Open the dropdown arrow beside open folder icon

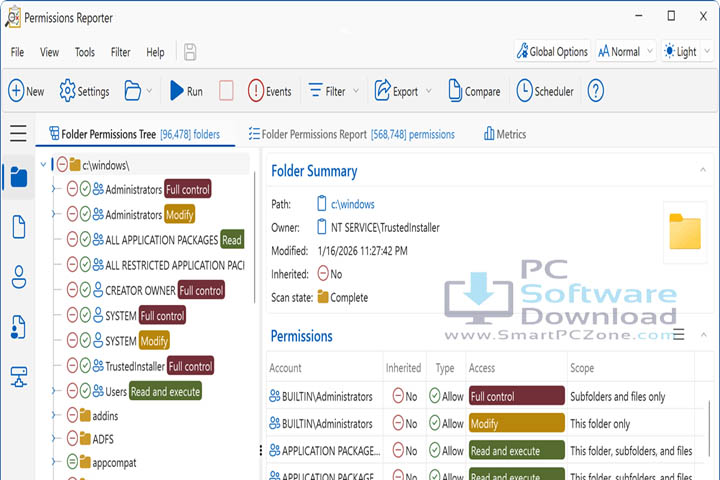[149, 91]
